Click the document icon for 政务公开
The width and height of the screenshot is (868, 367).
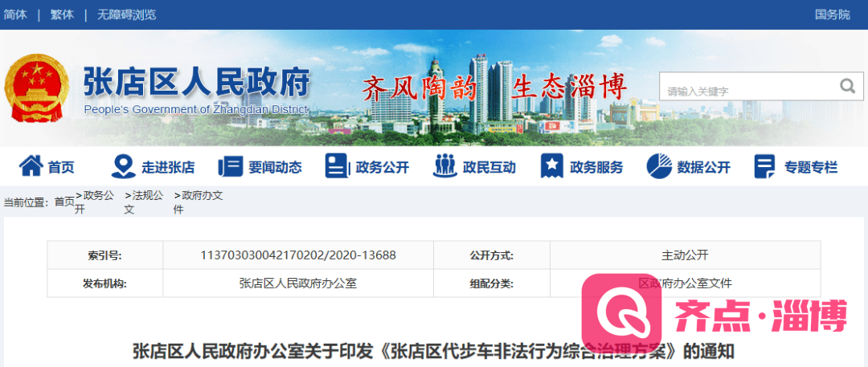tap(337, 166)
